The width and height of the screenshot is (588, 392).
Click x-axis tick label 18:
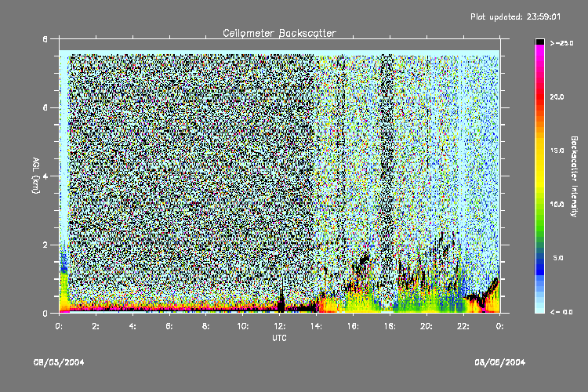pos(390,326)
